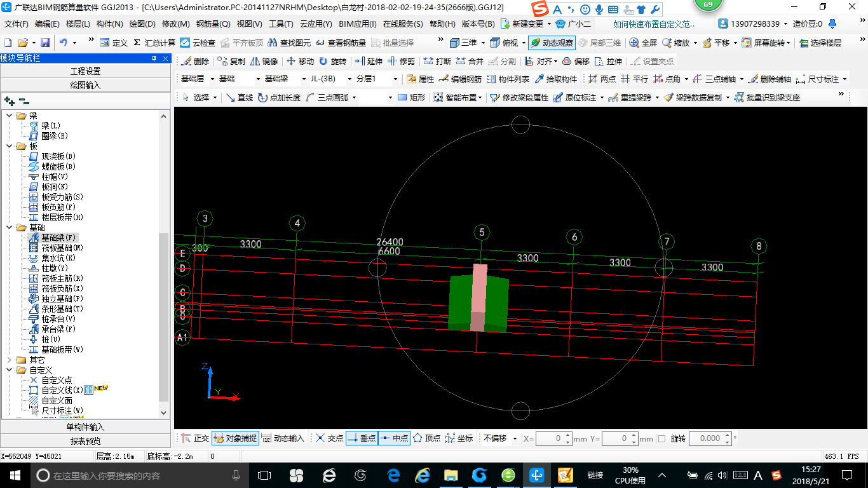Run 云检查 cloud check
Image resolution: width=868 pixels, height=488 pixels.
tap(198, 43)
